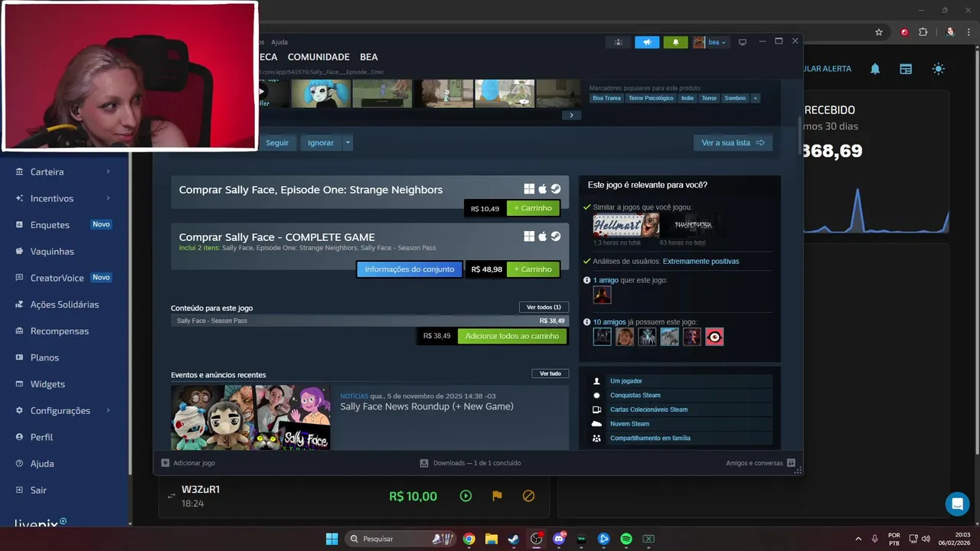The height and width of the screenshot is (551, 980).
Task: Add Episode One to cart for R$ 10,49
Action: click(533, 208)
